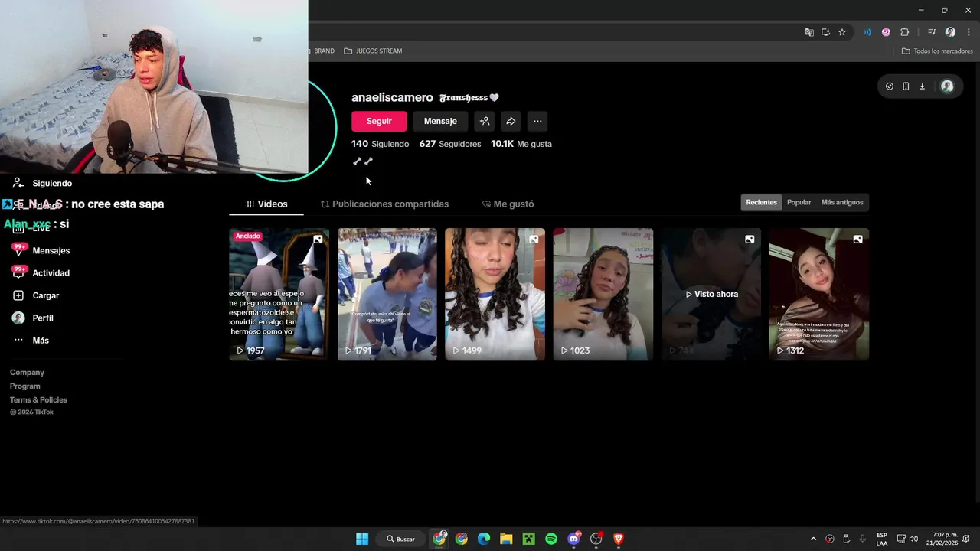Viewport: 980px width, 551px height.
Task: Open the video with 1312 views
Action: 819,294
